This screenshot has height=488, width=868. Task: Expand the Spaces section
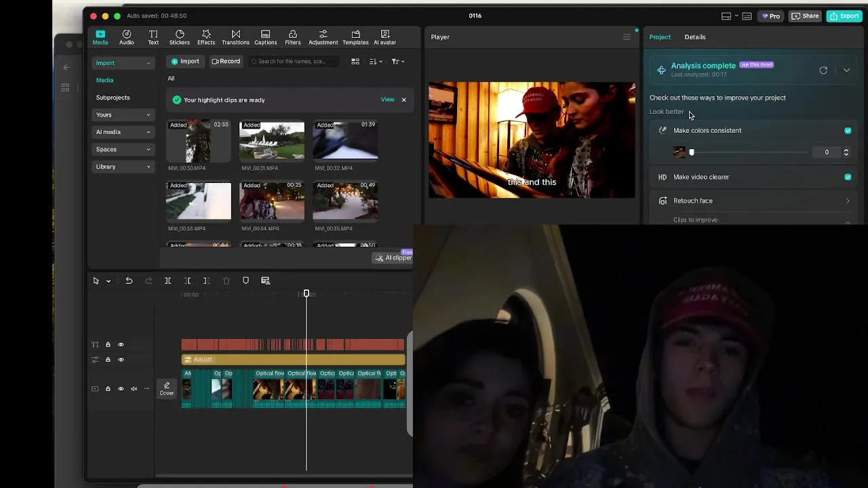point(123,149)
